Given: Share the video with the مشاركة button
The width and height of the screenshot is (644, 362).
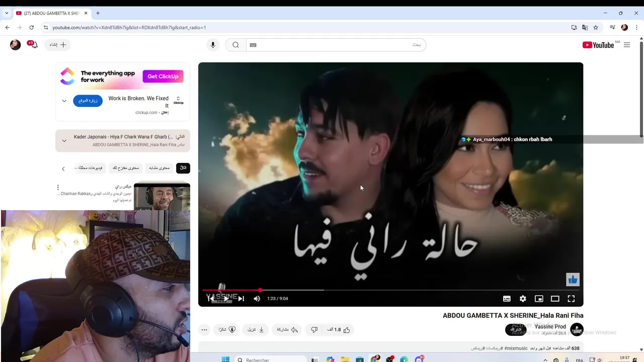Looking at the screenshot, I should pyautogui.click(x=288, y=330).
